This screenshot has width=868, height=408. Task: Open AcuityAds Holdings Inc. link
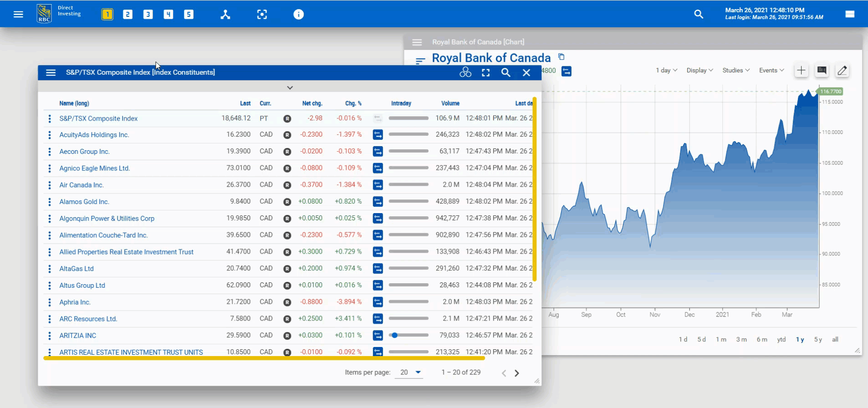click(94, 135)
